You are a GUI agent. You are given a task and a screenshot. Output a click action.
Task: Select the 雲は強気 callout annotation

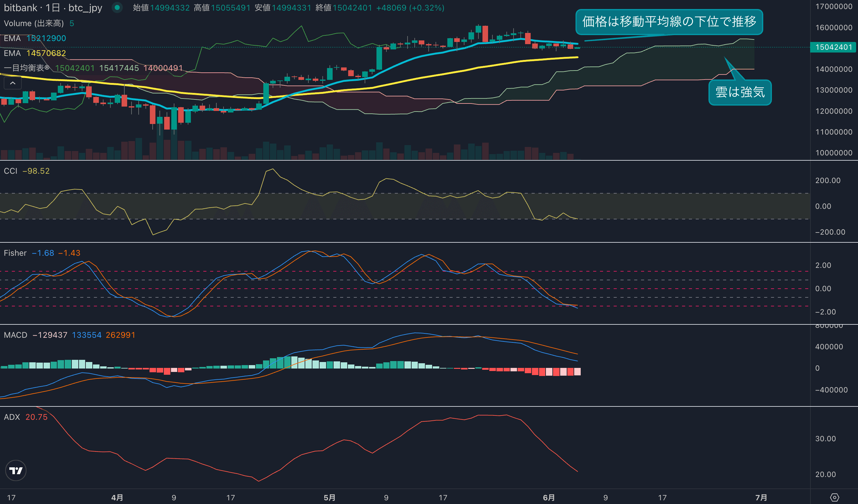740,92
